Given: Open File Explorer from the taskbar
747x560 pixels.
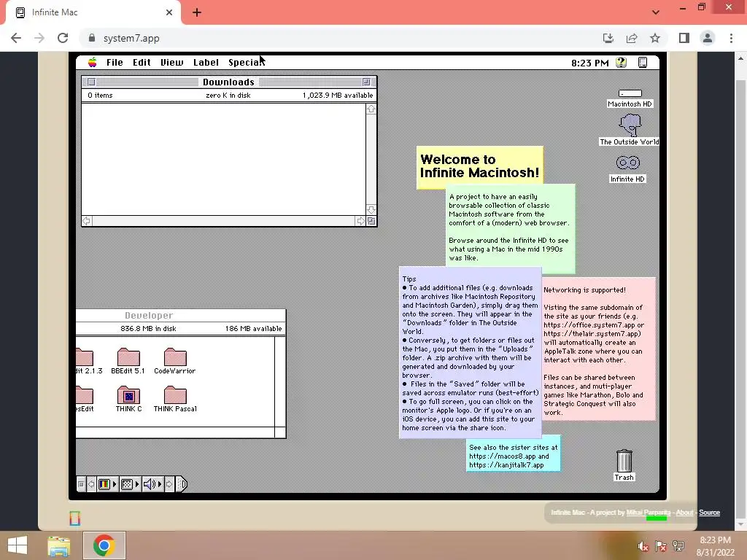Looking at the screenshot, I should [x=59, y=545].
